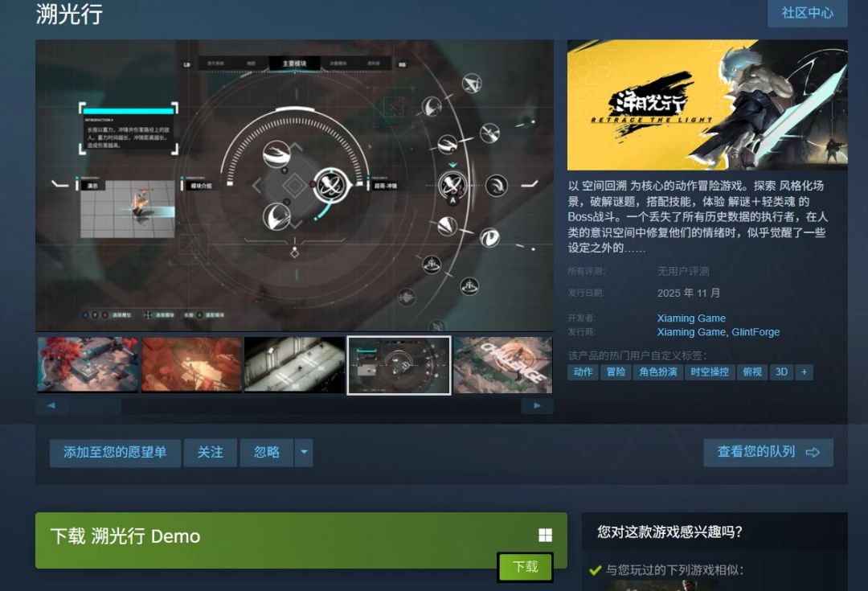Image resolution: width=868 pixels, height=591 pixels.
Task: Select the 3D tag
Action: 782,372
